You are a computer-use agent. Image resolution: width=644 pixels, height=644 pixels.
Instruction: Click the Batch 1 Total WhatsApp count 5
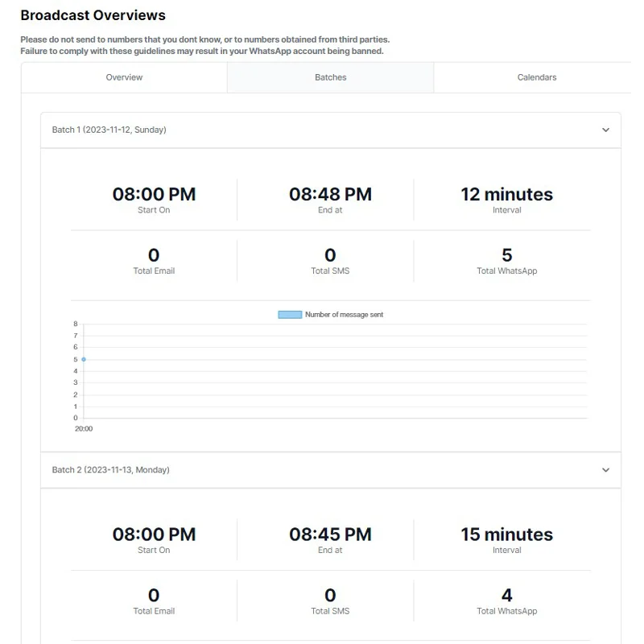tap(507, 255)
